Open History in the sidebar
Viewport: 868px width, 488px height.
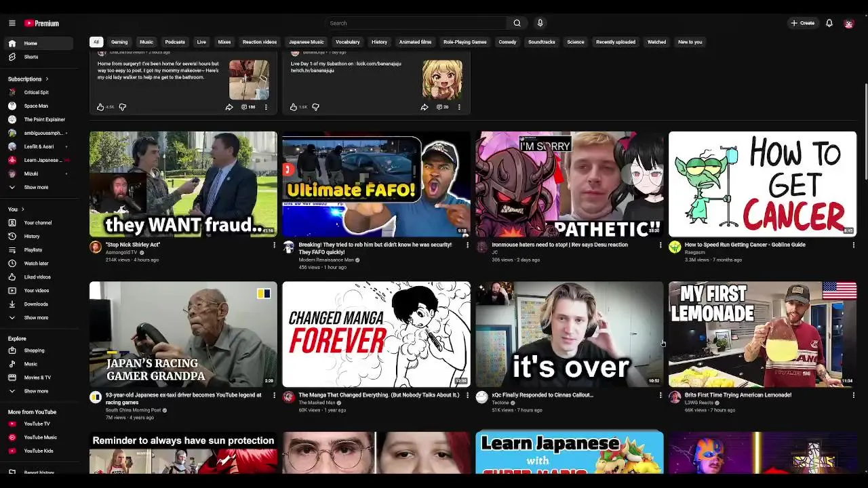37,236
